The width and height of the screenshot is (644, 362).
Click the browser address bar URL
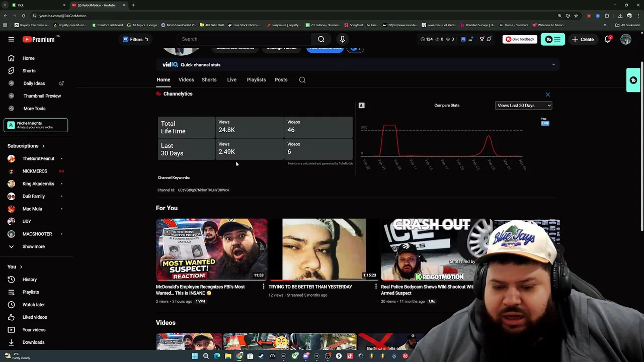point(63,16)
